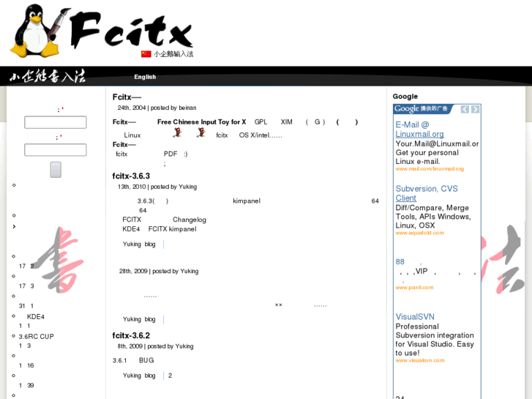Click the '24th, 2004 | posted by beinan' line
Viewport: 532px width, 399px height.
pos(157,108)
